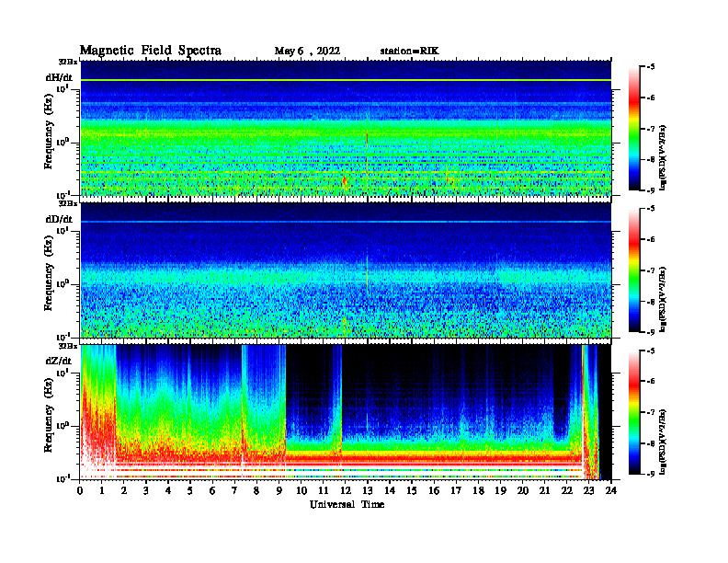This screenshot has width=728, height=563.
Task: Click hour tick label "23" on time axis
Action: click(588, 490)
